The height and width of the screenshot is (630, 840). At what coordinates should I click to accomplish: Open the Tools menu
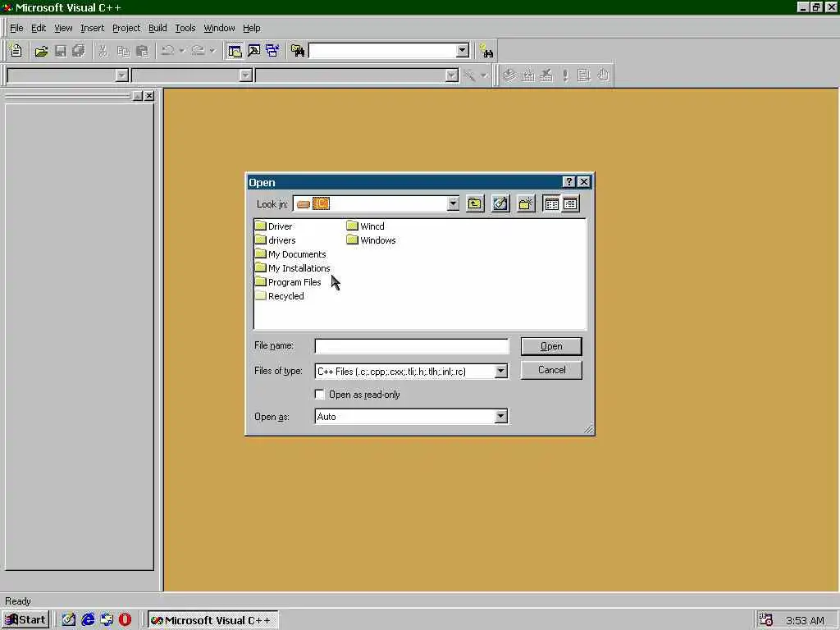[x=185, y=28]
